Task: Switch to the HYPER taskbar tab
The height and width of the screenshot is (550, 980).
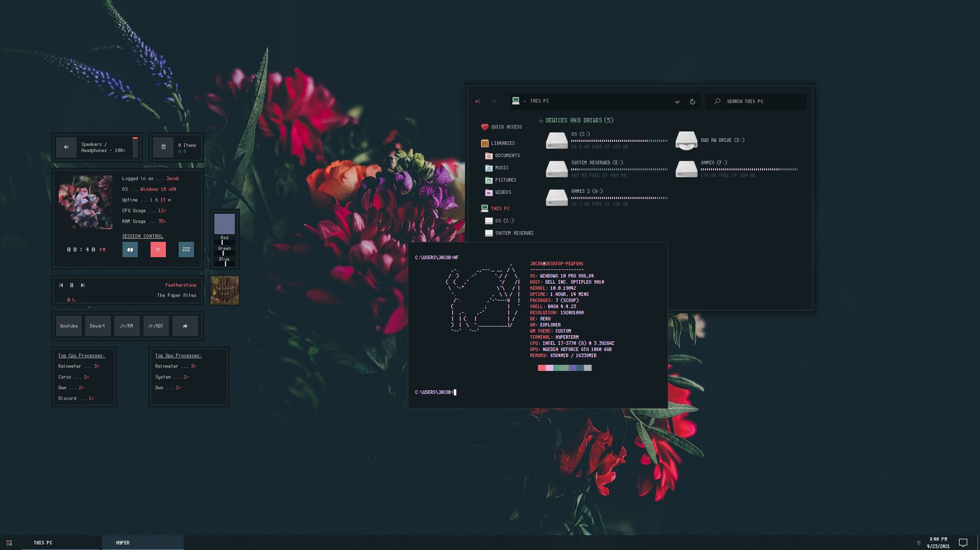Action: [x=122, y=542]
